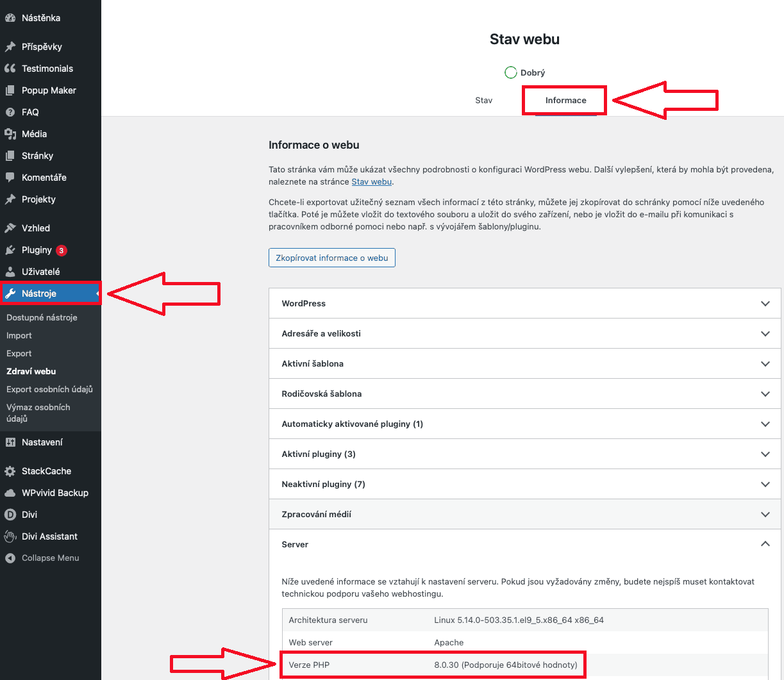Open Dostupné nástroje submenu item
The image size is (784, 680).
pyautogui.click(x=42, y=317)
